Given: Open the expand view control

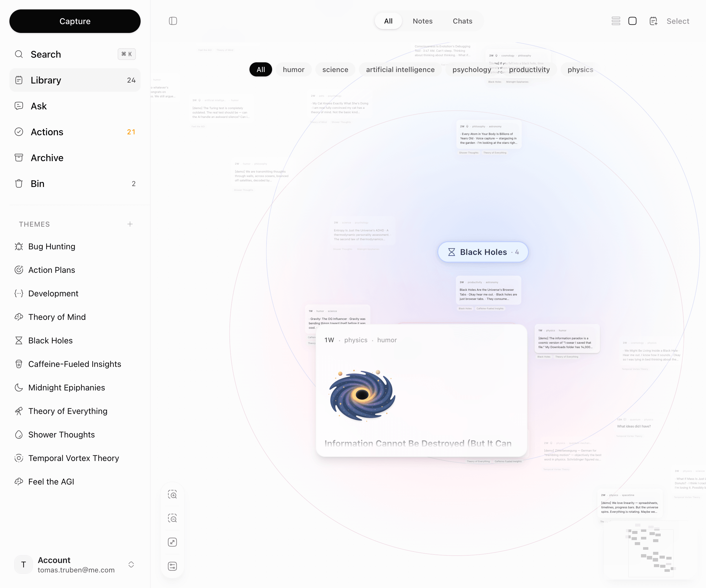Looking at the screenshot, I should pos(172,542).
